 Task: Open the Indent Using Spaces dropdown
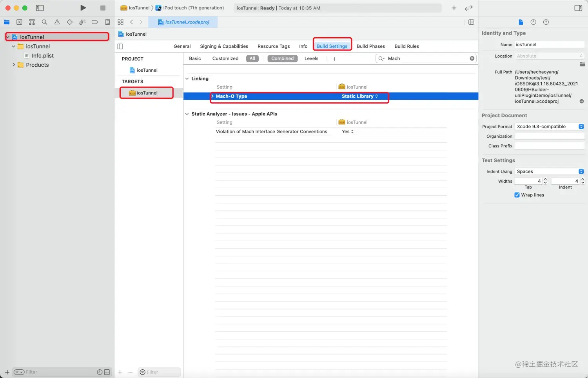click(x=550, y=171)
